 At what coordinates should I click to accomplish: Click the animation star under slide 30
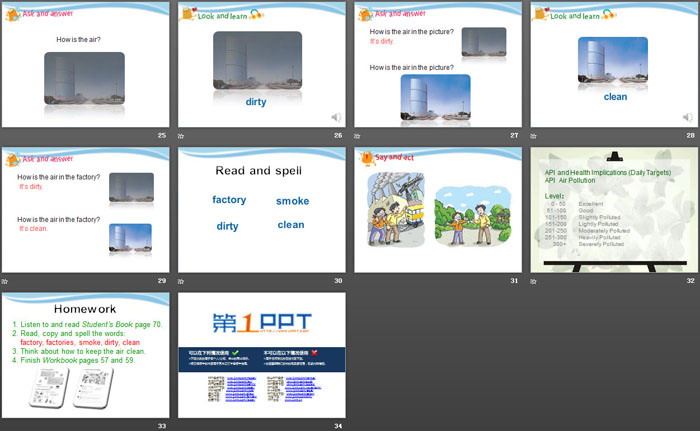pos(181,281)
